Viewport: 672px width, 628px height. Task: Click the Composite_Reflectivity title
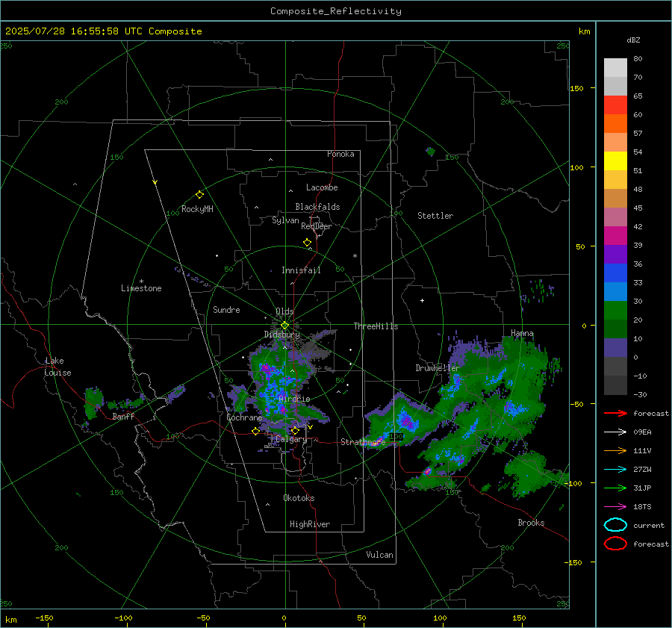click(335, 11)
